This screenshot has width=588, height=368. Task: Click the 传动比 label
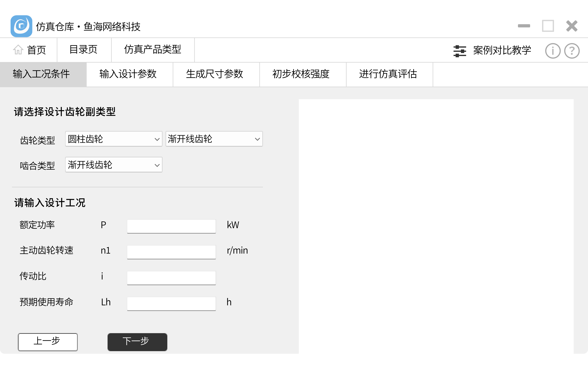33,276
